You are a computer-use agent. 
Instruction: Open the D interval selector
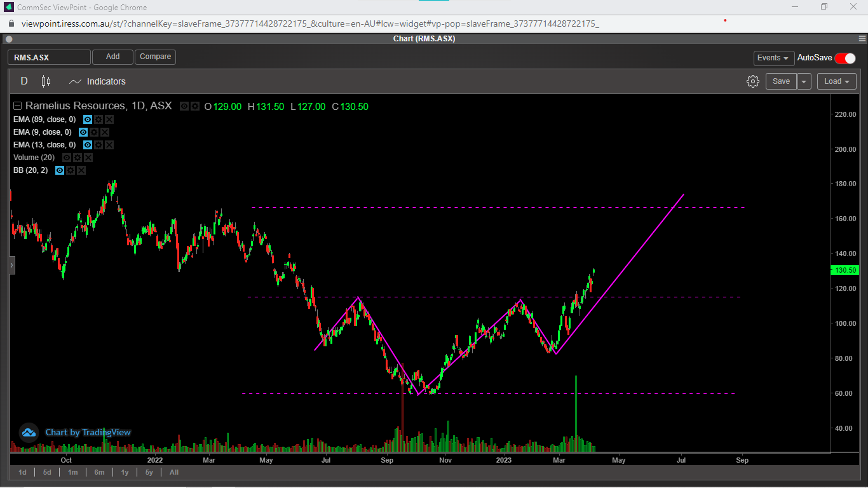24,81
